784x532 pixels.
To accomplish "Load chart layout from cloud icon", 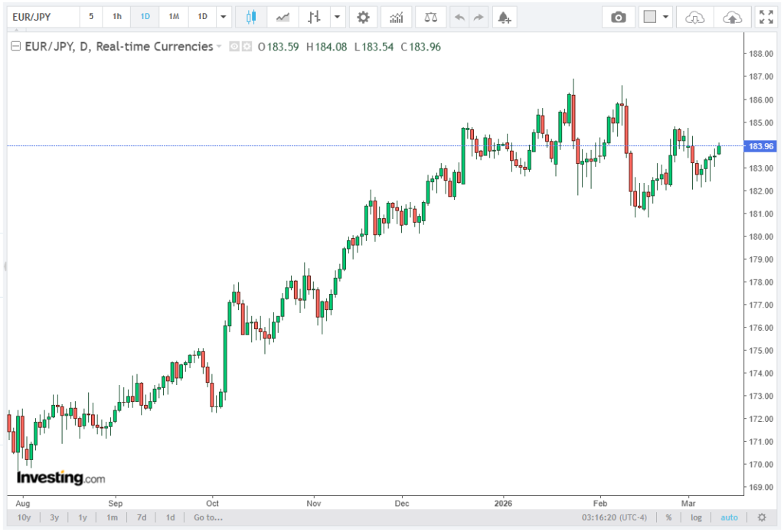I will (x=694, y=17).
